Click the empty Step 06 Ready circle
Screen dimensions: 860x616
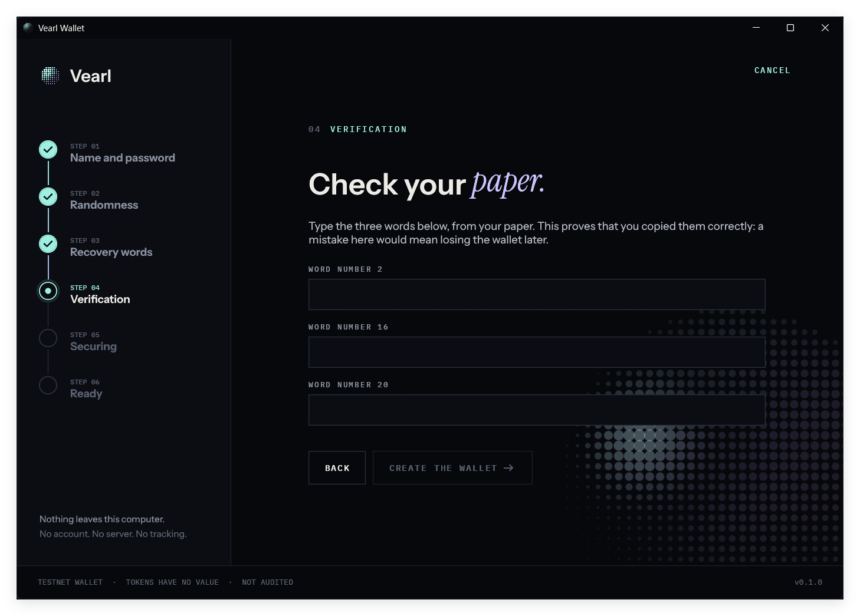[48, 386]
